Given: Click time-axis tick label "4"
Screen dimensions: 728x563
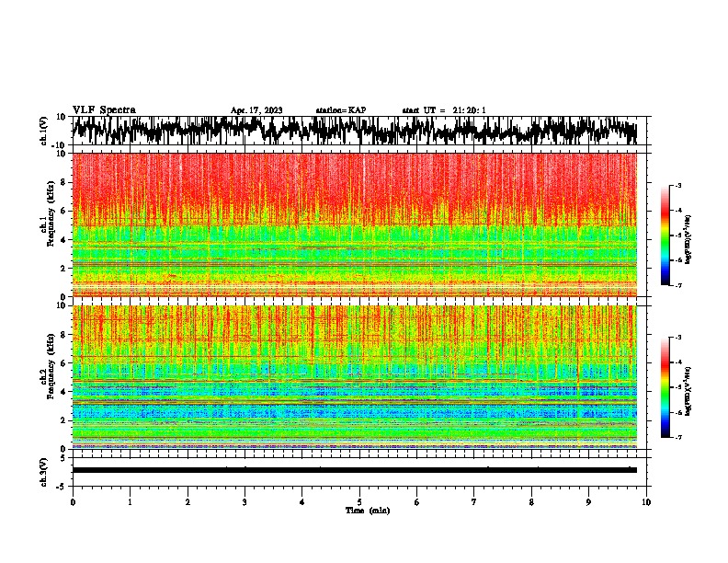Looking at the screenshot, I should (x=302, y=502).
